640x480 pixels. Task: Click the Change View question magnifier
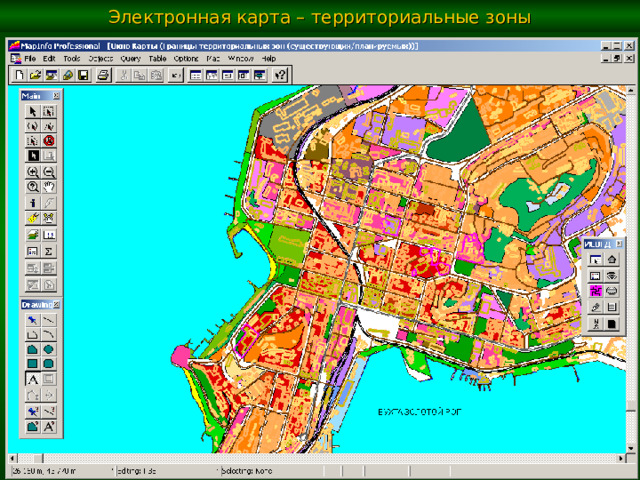click(33, 187)
